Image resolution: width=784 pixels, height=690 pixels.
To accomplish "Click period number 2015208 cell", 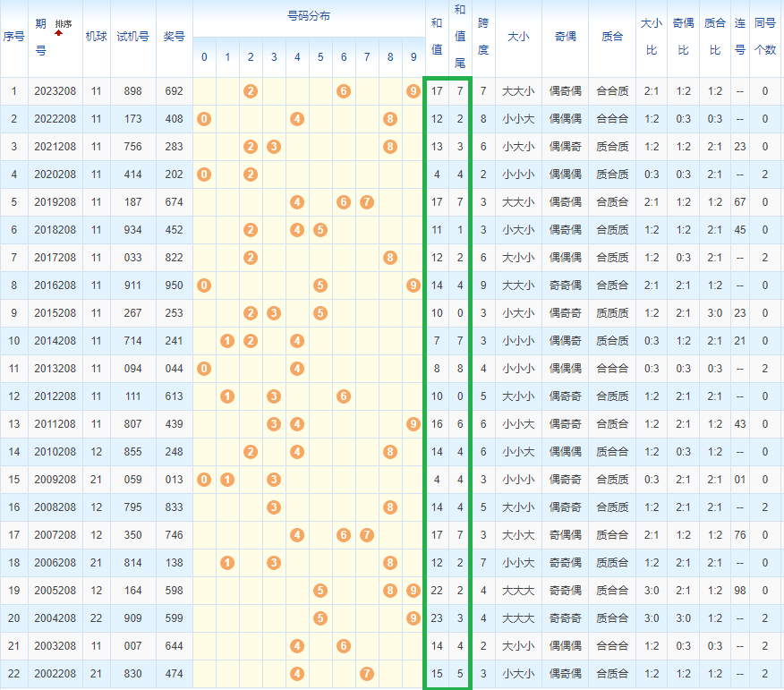I will click(55, 312).
